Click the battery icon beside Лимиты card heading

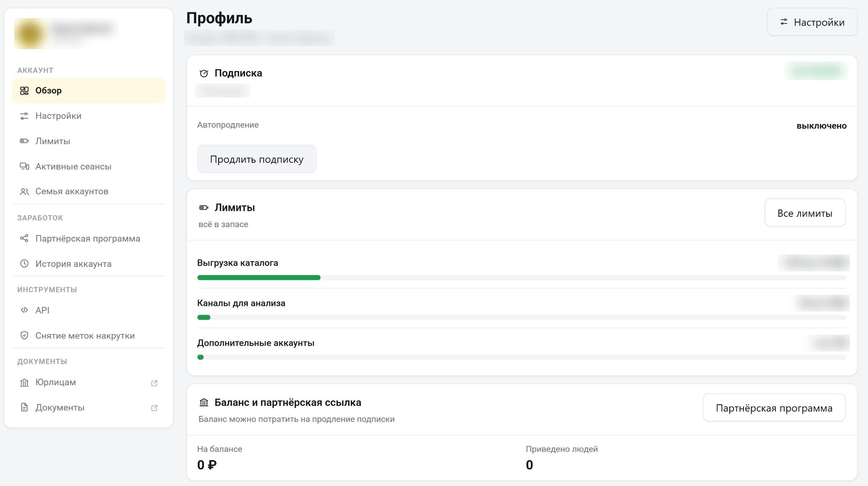204,207
